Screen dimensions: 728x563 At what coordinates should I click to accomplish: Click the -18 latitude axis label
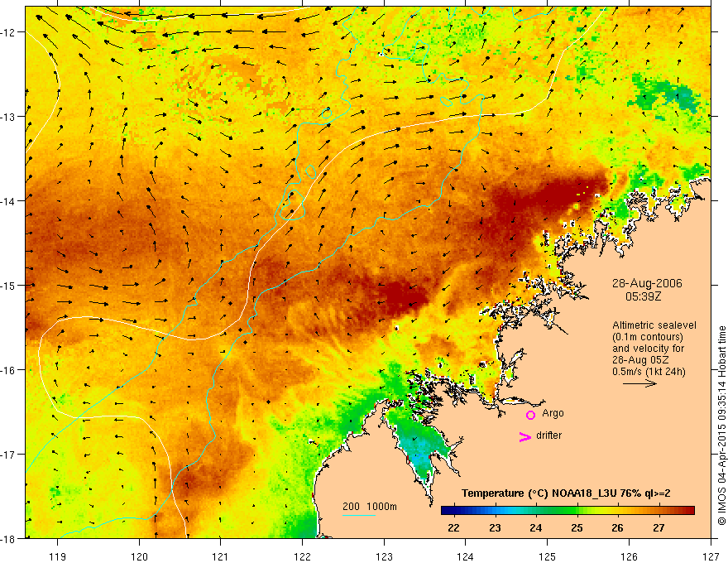[x=9, y=539]
